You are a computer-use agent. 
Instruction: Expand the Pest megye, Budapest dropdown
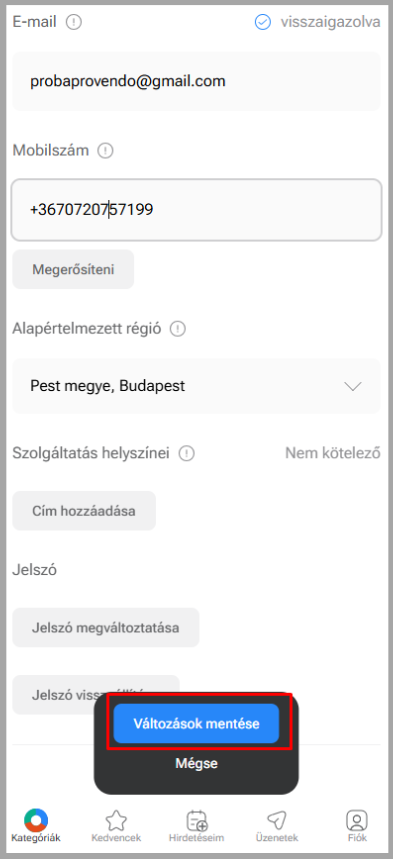coord(196,386)
